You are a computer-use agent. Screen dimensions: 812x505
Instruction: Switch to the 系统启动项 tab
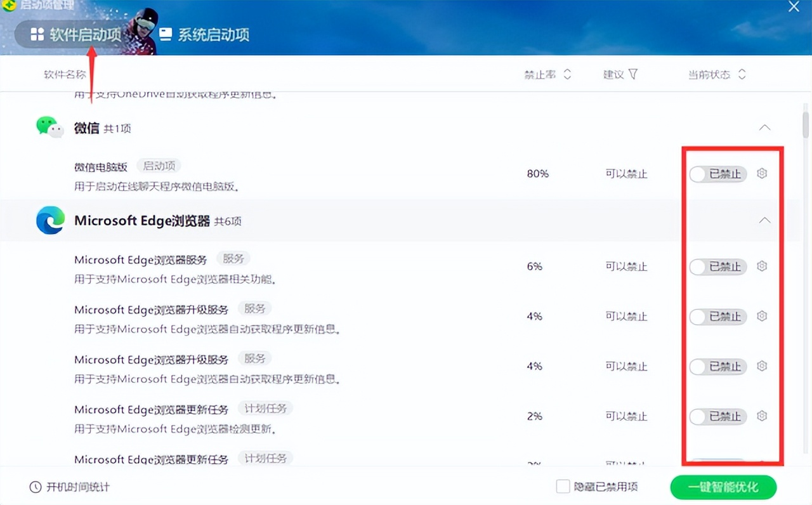point(204,35)
